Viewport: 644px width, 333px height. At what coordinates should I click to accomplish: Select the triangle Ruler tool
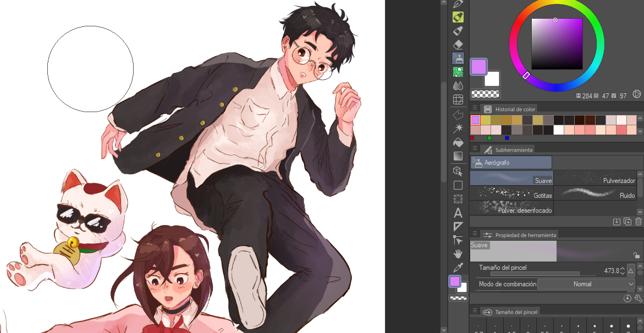click(458, 226)
